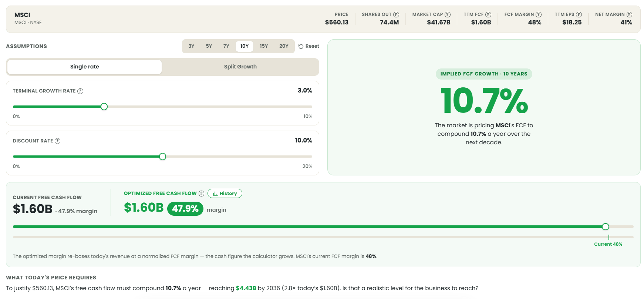Open the MARKET CAP help tooltip icon
Screen dimensions: 644x299
448,14
